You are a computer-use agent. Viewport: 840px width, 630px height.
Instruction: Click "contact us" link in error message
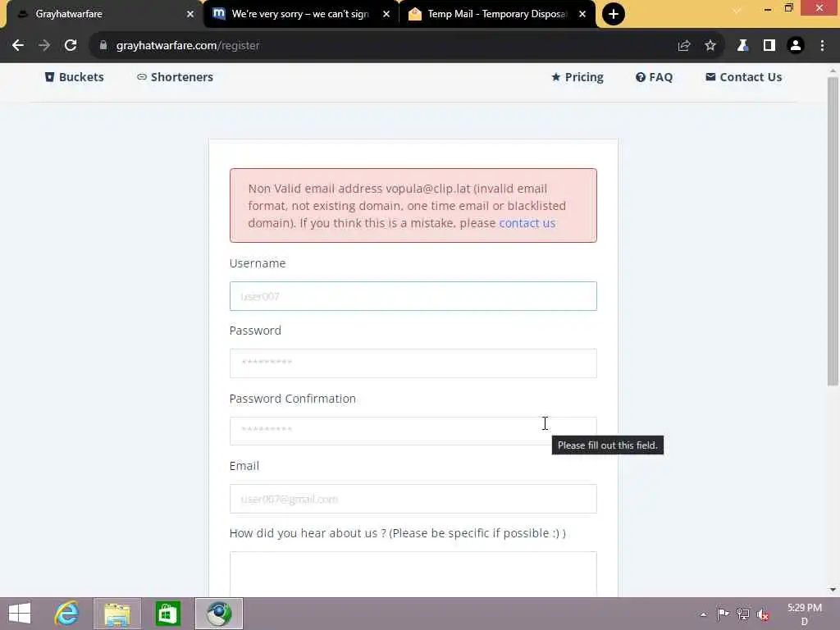(x=527, y=223)
